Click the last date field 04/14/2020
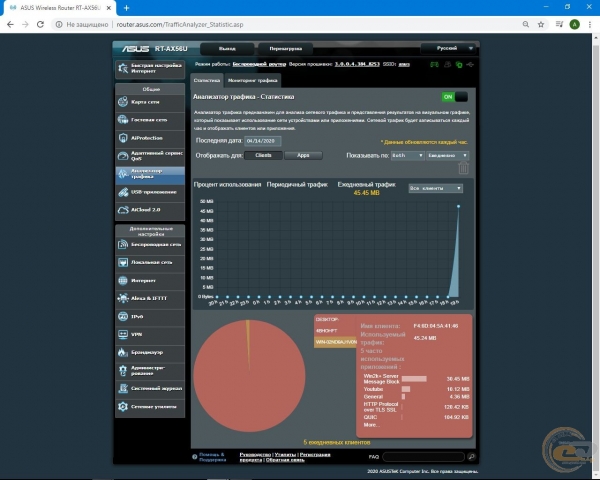The image size is (600, 480). tap(262, 141)
